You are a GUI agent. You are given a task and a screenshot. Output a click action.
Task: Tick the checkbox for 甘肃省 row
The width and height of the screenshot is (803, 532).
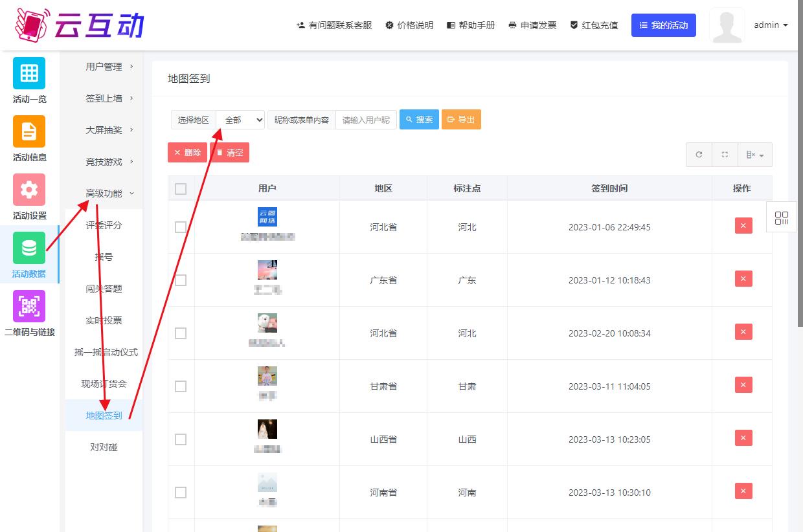pos(181,386)
